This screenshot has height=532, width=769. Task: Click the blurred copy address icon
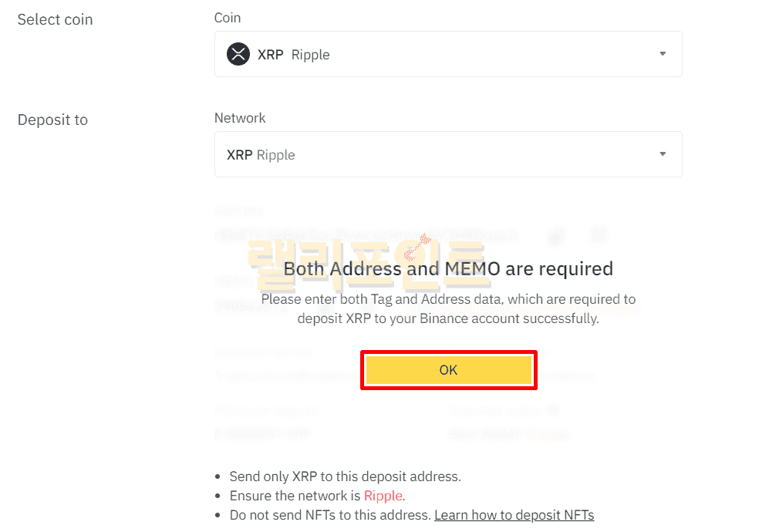[554, 236]
